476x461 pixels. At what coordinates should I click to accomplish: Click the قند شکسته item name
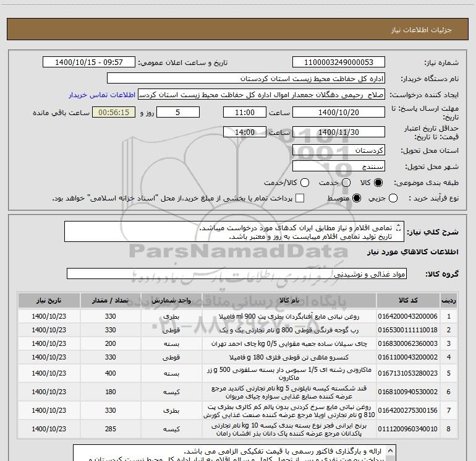pos(289,392)
